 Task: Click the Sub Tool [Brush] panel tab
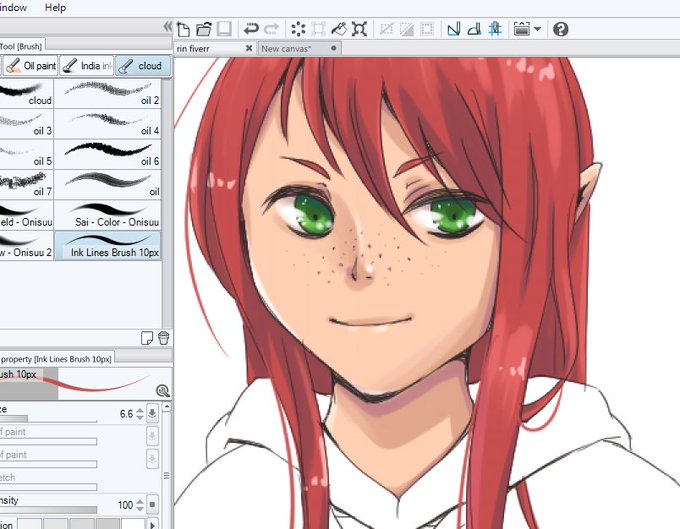pyautogui.click(x=22, y=46)
